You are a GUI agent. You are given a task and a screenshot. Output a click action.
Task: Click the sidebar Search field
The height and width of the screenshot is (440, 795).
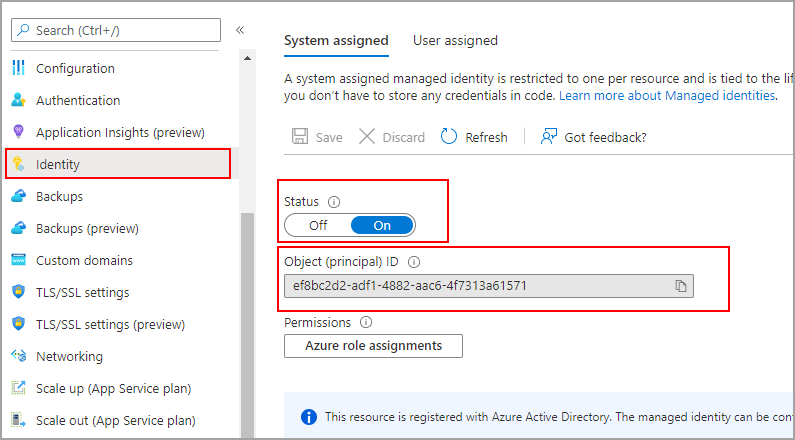118,31
